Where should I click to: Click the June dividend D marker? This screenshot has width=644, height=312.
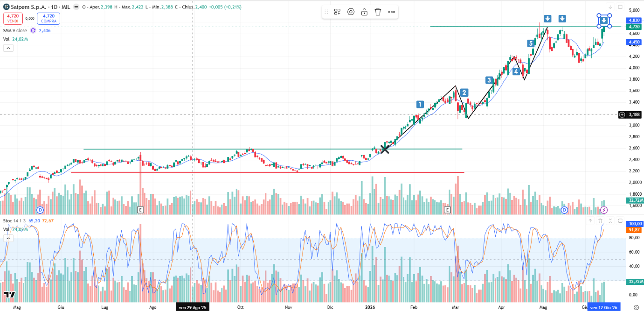point(564,210)
